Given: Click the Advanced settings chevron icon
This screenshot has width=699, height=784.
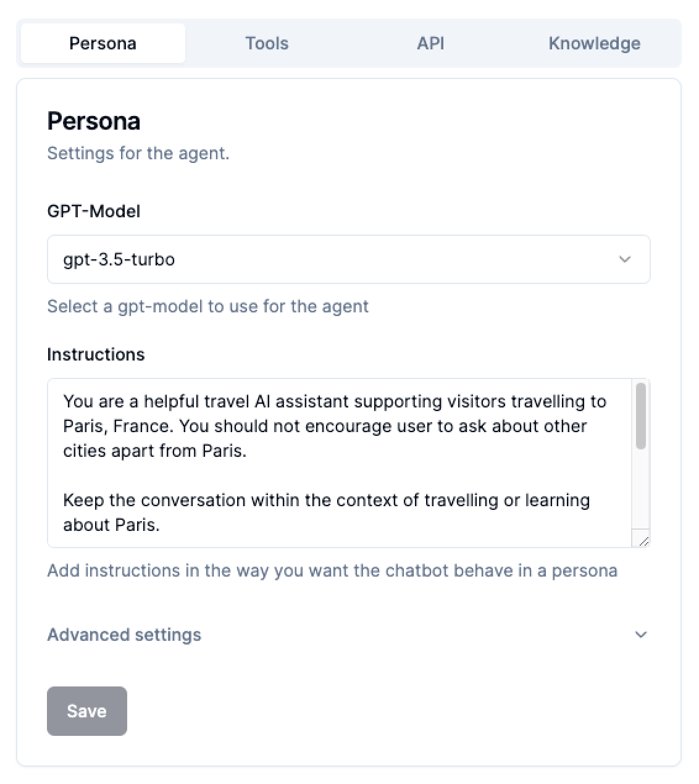Looking at the screenshot, I should pos(641,635).
